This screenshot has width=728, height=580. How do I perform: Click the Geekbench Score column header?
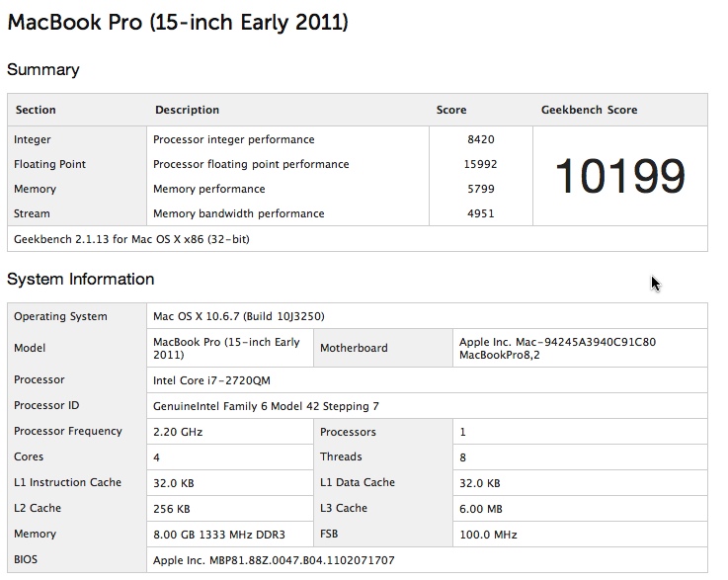point(589,110)
